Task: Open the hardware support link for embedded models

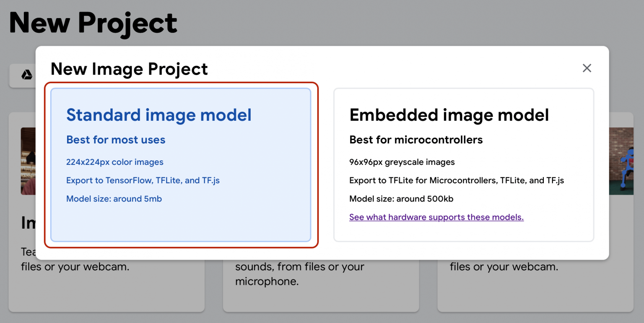Action: [x=436, y=217]
